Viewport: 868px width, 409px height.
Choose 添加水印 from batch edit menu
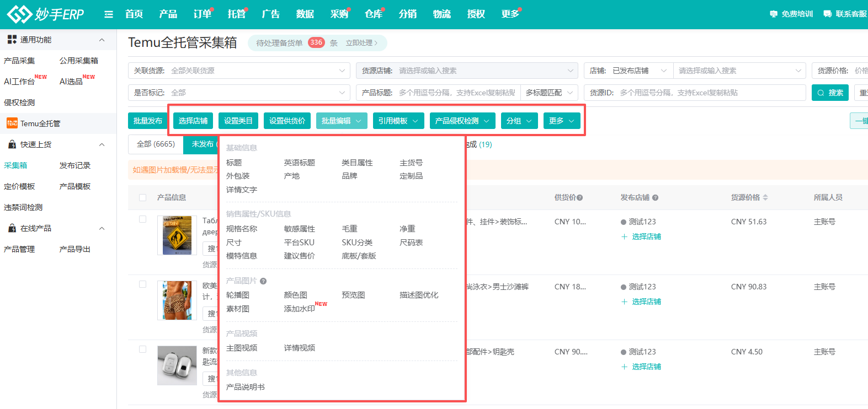300,309
